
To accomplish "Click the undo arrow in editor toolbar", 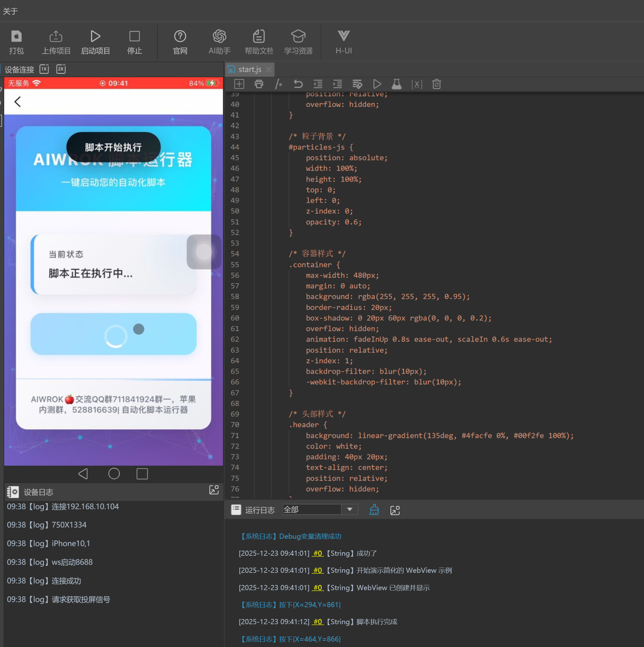I will pos(298,84).
